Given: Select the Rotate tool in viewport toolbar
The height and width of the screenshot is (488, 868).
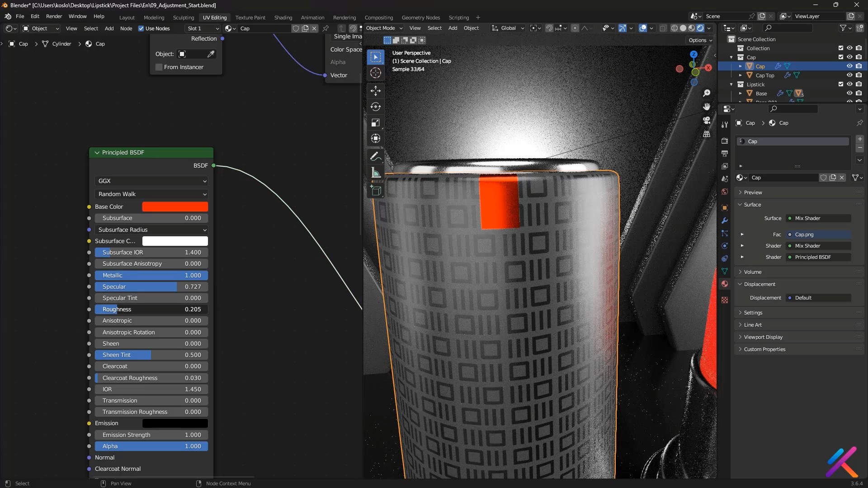Looking at the screenshot, I should click(x=375, y=107).
